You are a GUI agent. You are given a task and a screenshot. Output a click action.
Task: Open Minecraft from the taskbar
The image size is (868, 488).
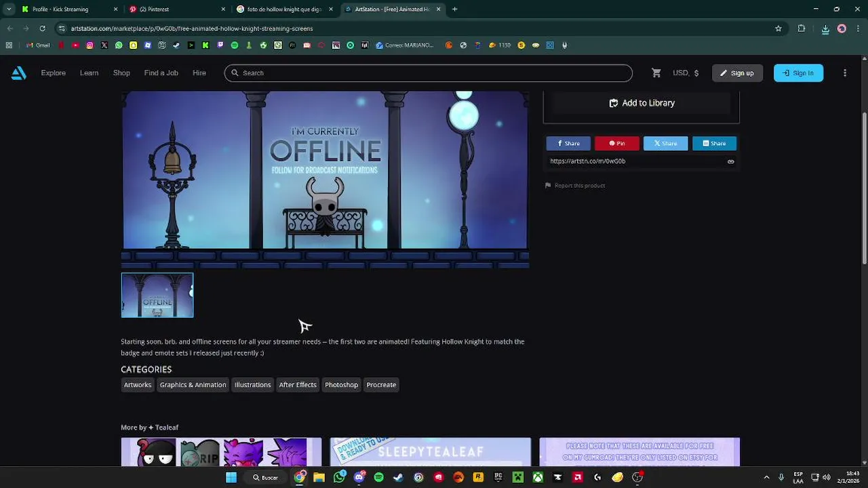tap(518, 477)
